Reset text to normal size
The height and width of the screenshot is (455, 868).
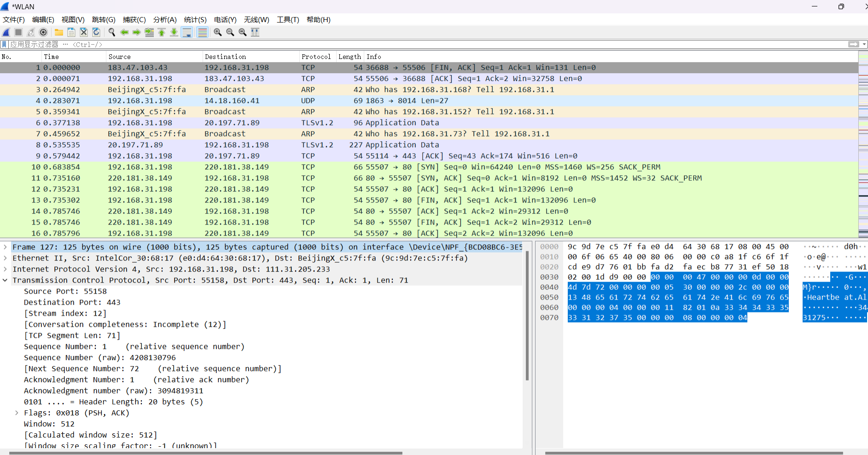243,32
